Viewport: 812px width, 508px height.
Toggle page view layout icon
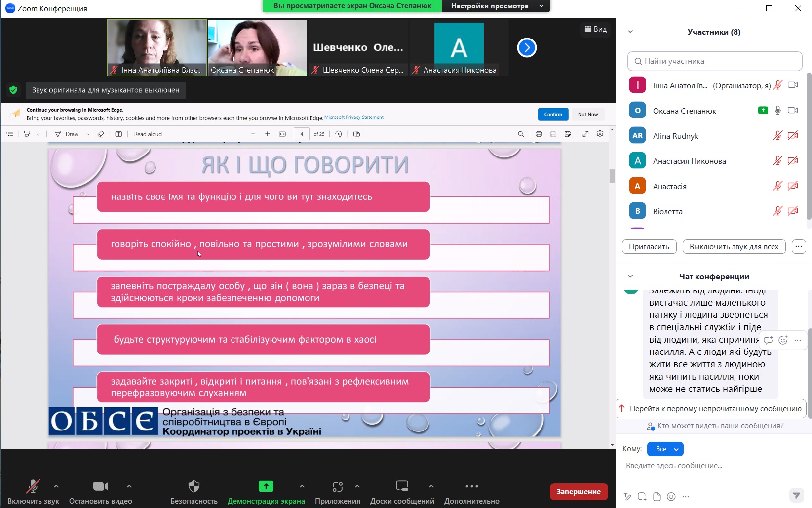pyautogui.click(x=118, y=134)
